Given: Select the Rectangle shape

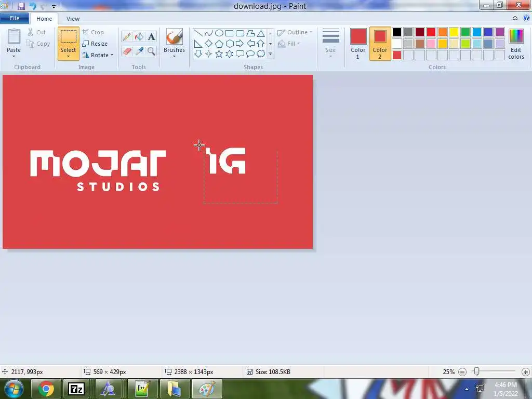Looking at the screenshot, I should (229, 33).
